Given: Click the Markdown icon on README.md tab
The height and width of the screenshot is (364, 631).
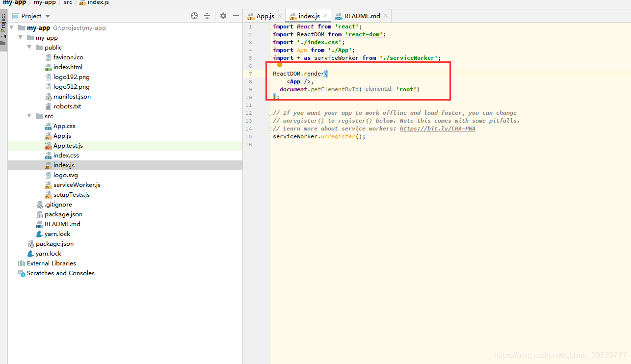Looking at the screenshot, I should point(338,15).
